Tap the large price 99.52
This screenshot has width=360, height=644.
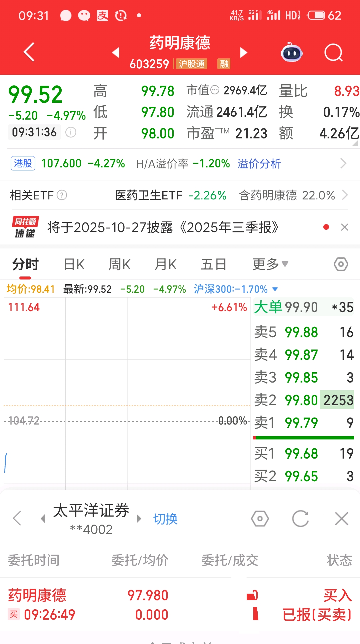35,94
